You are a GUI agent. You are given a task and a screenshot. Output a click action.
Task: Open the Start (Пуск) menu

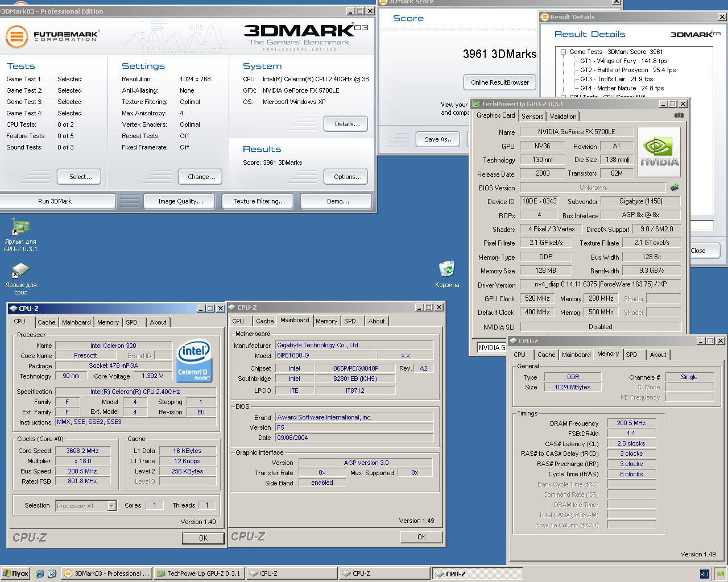click(x=15, y=573)
